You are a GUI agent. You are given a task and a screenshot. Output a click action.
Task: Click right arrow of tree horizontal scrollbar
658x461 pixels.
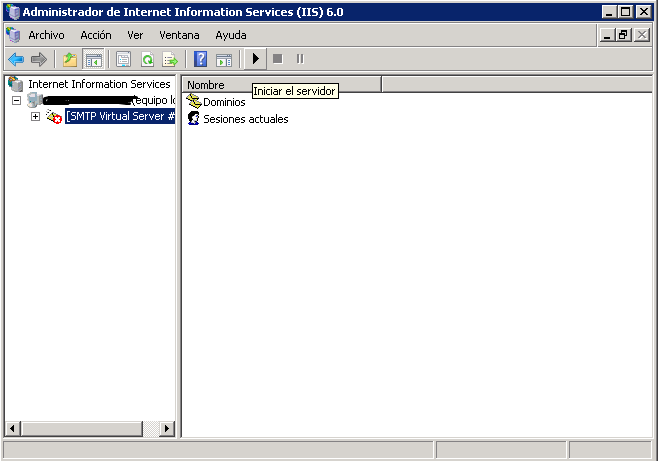coord(167,428)
